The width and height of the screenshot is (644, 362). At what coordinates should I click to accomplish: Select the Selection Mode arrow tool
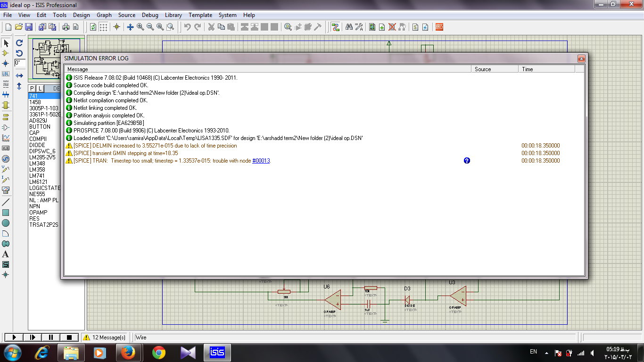(6, 43)
